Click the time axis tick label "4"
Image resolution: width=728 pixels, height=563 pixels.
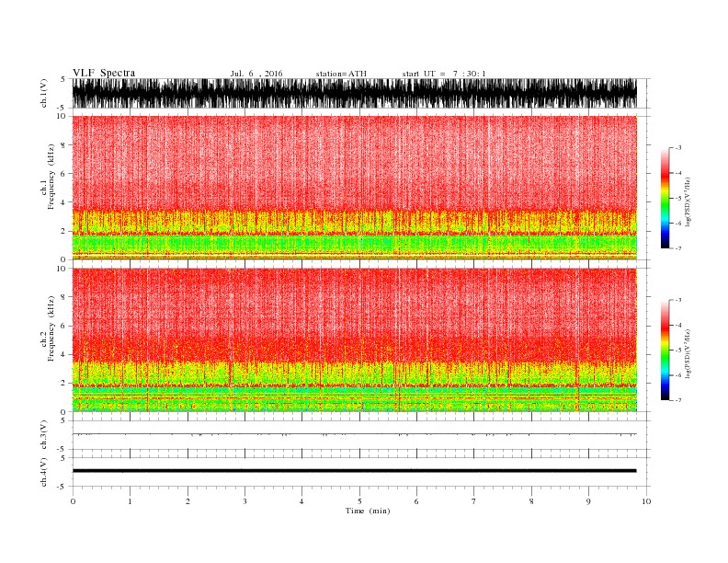[301, 501]
